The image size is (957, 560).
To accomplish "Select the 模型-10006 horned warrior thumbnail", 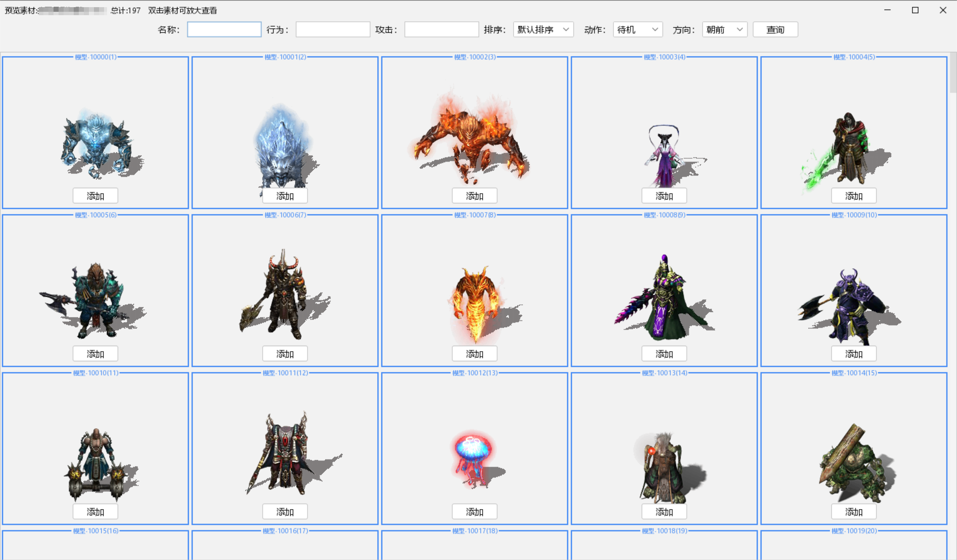I will (285, 294).
